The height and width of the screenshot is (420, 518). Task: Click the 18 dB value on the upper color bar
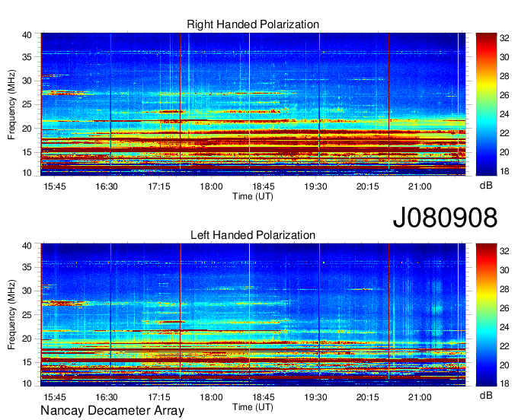tap(504, 171)
